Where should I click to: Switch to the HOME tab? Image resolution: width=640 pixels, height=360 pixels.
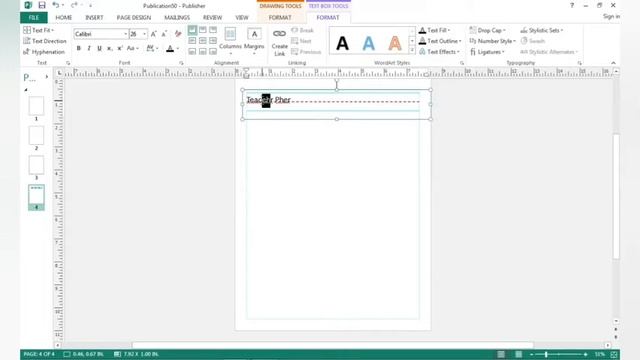[x=63, y=18]
